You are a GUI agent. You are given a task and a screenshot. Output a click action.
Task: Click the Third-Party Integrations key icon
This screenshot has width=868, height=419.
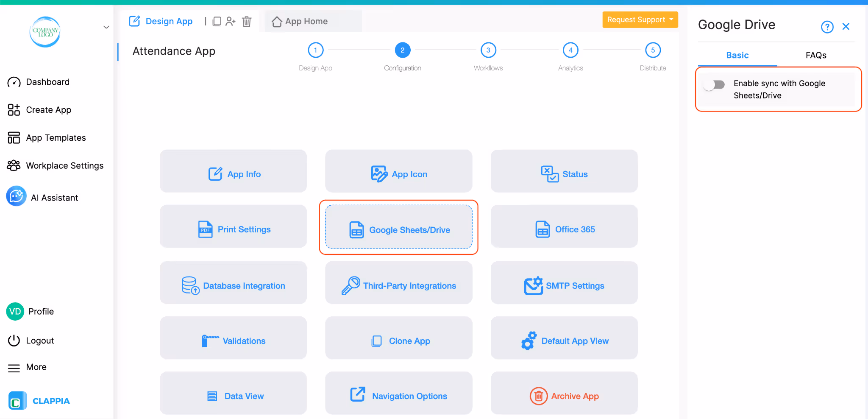pyautogui.click(x=351, y=285)
